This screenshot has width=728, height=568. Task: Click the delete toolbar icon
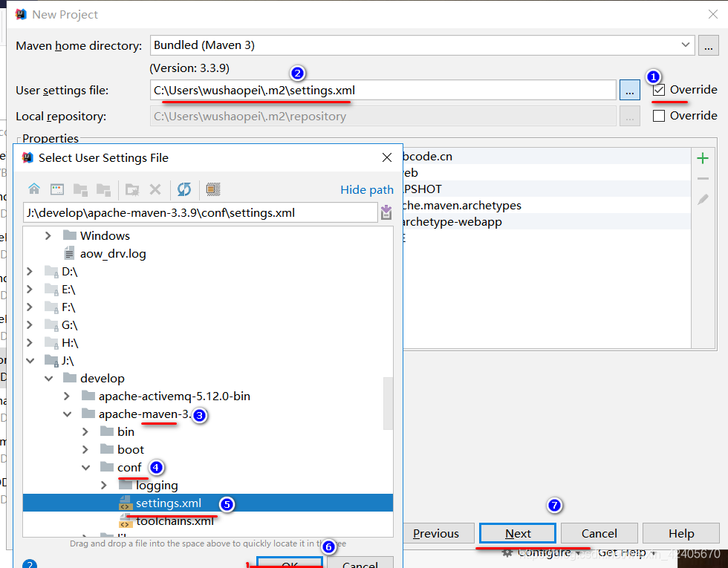tap(155, 189)
